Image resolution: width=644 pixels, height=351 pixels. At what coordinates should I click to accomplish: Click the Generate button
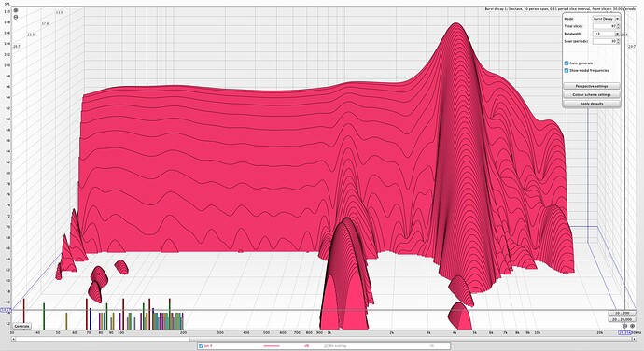pyautogui.click(x=22, y=326)
